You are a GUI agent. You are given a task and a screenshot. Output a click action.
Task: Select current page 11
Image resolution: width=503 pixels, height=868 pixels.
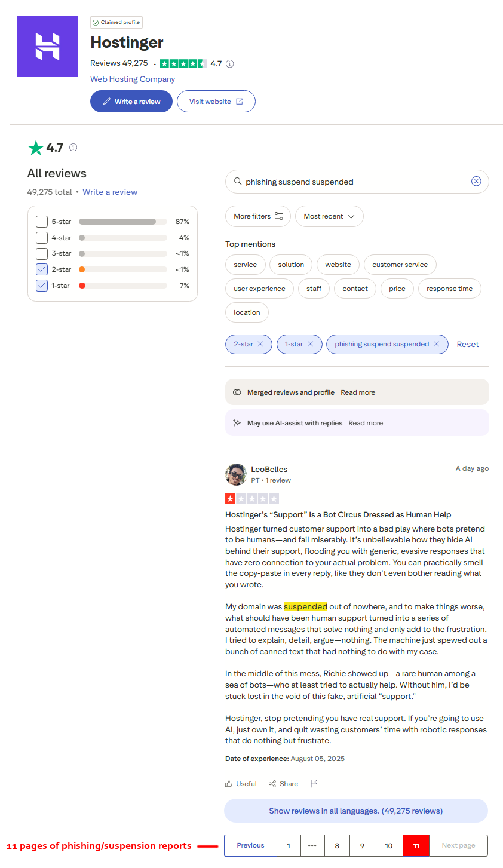pyautogui.click(x=416, y=845)
